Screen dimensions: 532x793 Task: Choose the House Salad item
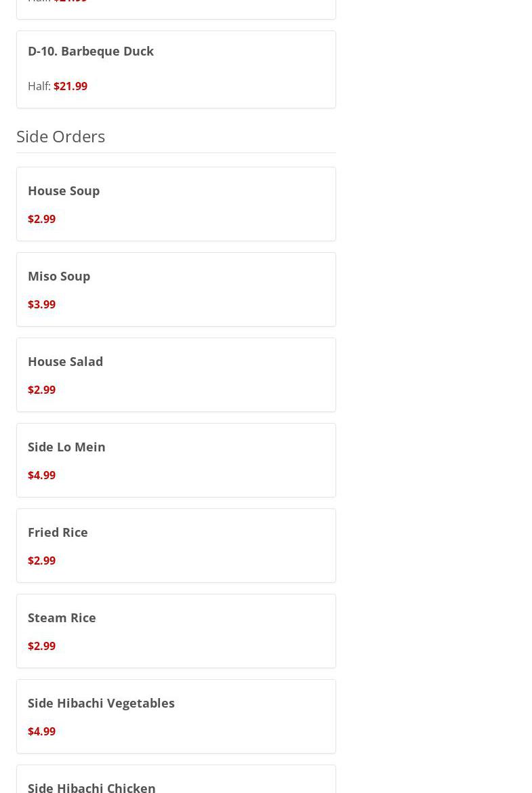click(65, 361)
